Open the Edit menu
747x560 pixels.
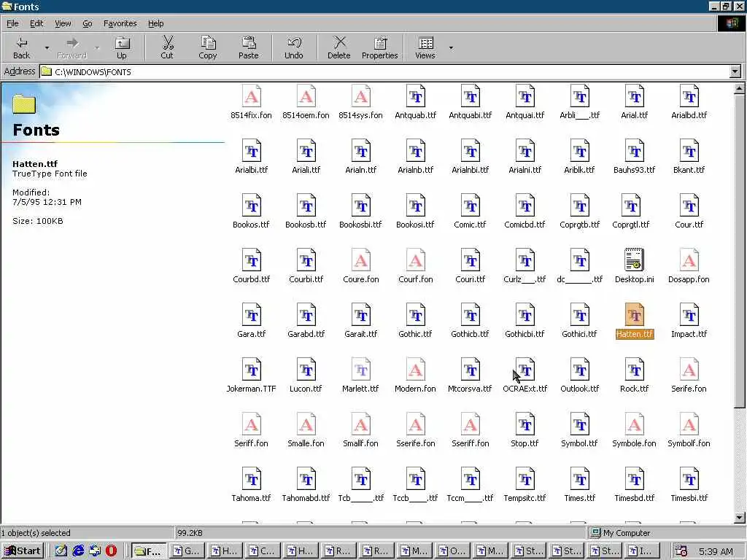coord(36,23)
